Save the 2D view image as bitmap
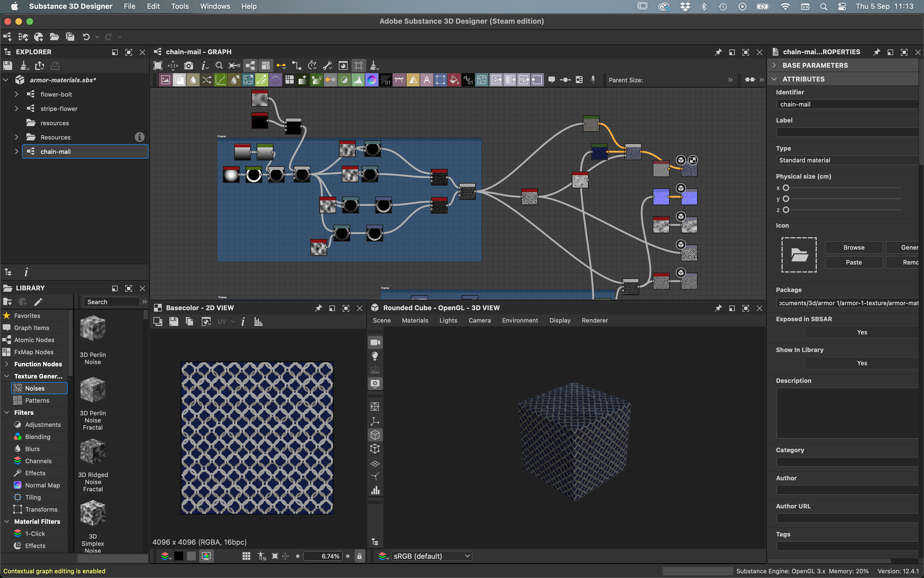924x578 pixels. [x=174, y=321]
